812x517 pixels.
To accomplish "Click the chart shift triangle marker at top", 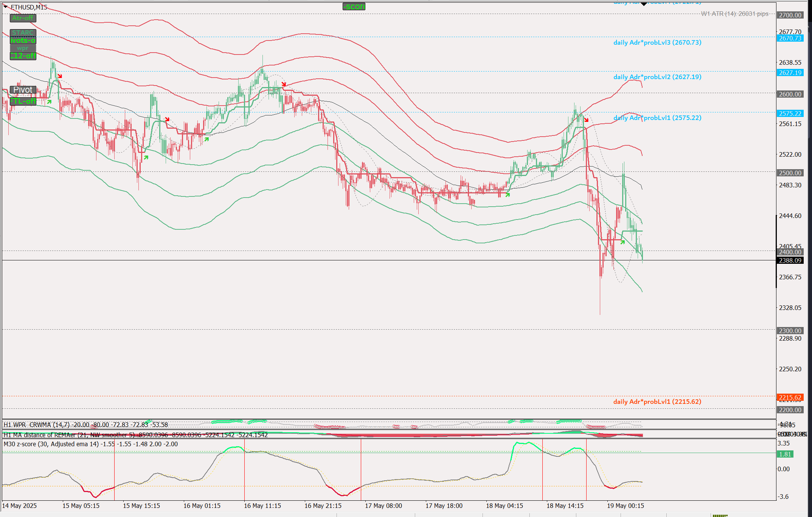I will pyautogui.click(x=644, y=4).
